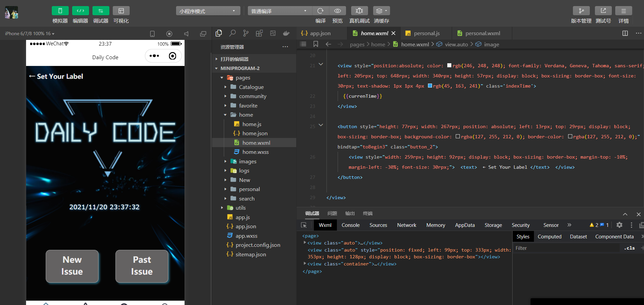This screenshot has width=644, height=305.
Task: Click the simulator capsule three-dots menu
Action: point(154,56)
